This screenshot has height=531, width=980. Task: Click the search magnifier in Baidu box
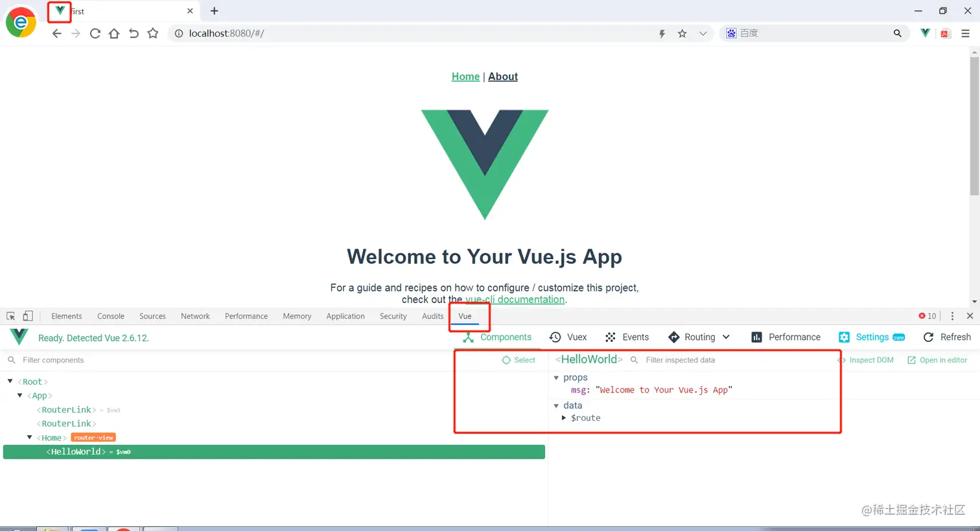[898, 33]
